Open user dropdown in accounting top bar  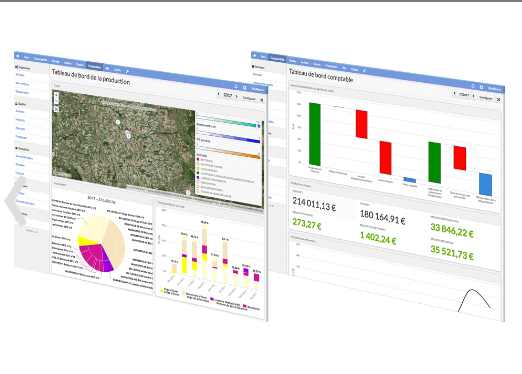coord(494,89)
